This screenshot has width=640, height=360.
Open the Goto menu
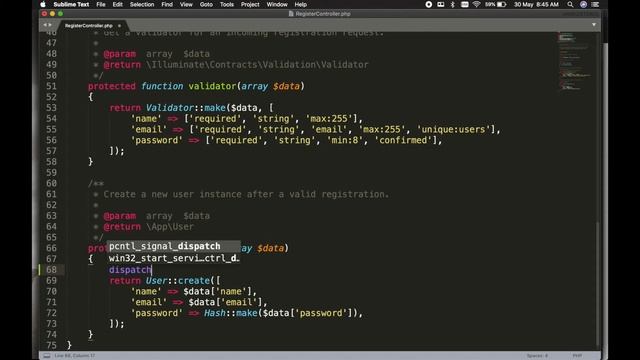tap(206, 4)
